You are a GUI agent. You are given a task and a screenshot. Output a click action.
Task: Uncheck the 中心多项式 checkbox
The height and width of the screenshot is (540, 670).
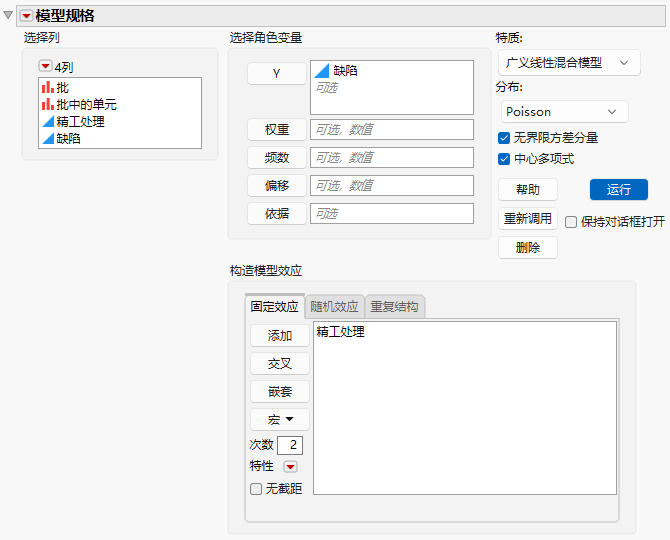(x=504, y=159)
